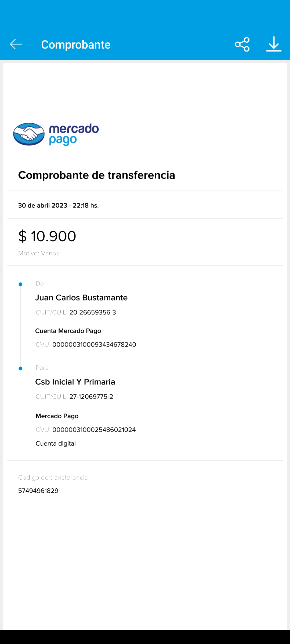Tap recipient Csb Inicial Y Primaria
Image resolution: width=290 pixels, height=644 pixels.
click(75, 382)
